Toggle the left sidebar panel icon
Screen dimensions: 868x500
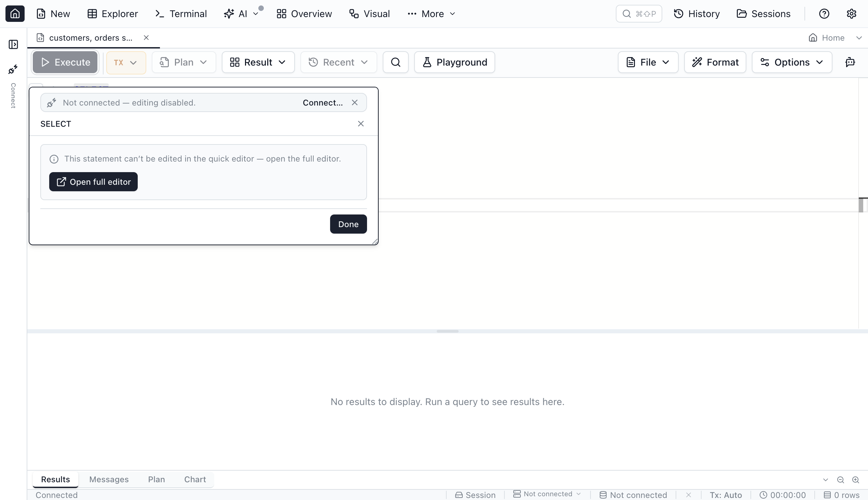(13, 44)
